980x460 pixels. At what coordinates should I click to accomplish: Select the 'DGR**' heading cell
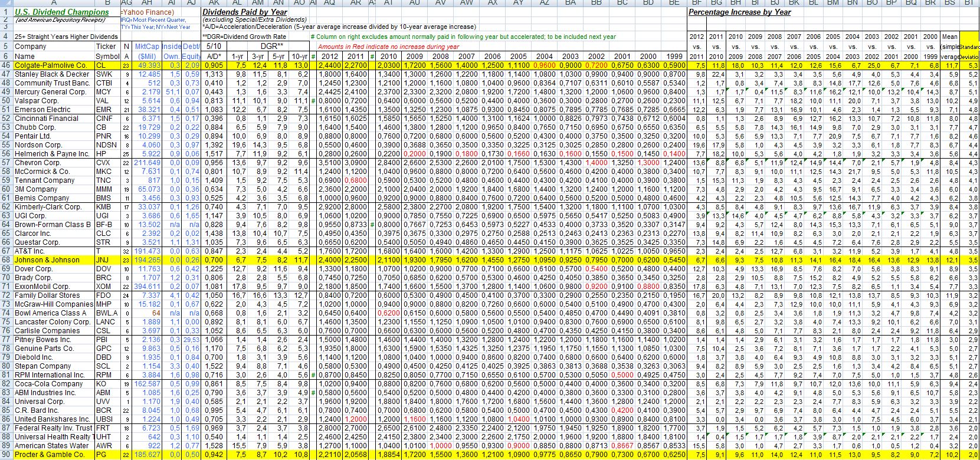tap(272, 46)
